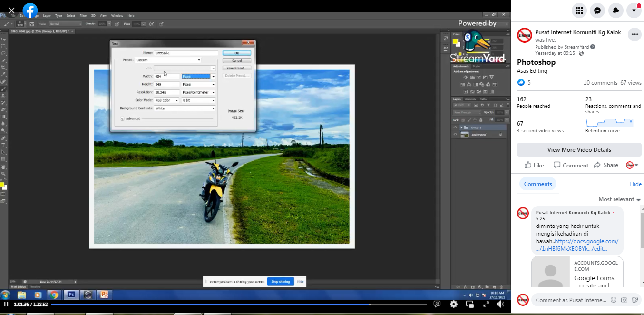Viewport: 644px width, 315px height.
Task: Click the Facebook logo icon
Action: click(x=30, y=10)
